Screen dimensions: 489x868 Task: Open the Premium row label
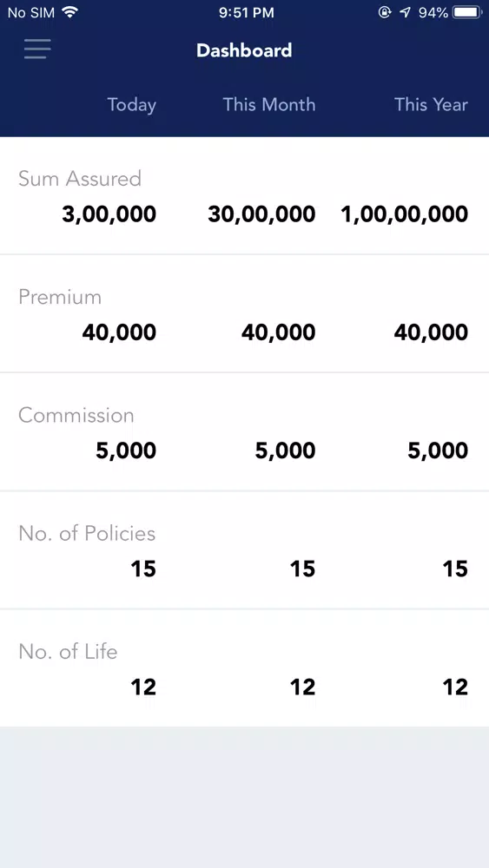pos(60,297)
